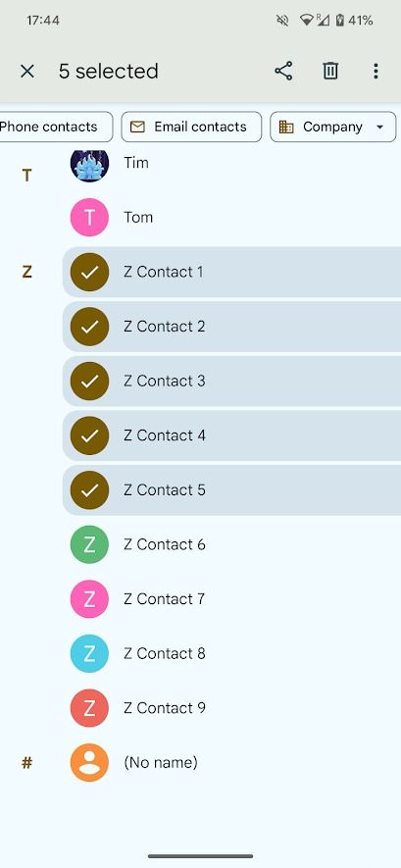Add Z Contact 7 to selection

[x=231, y=599]
